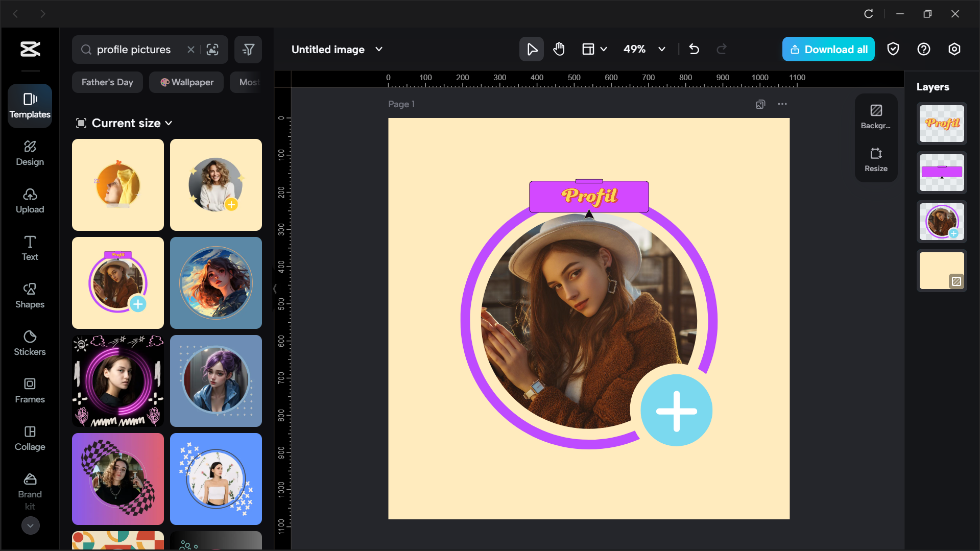Viewport: 980px width, 551px height.
Task: Open the Shapes panel
Action: (x=30, y=295)
